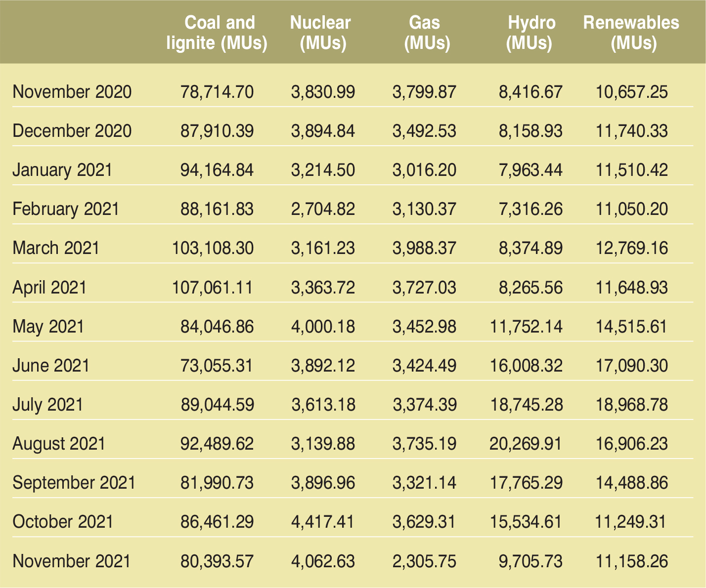Select the November 2020 row label
Image resolution: width=706 pixels, height=588 pixels.
click(72, 92)
